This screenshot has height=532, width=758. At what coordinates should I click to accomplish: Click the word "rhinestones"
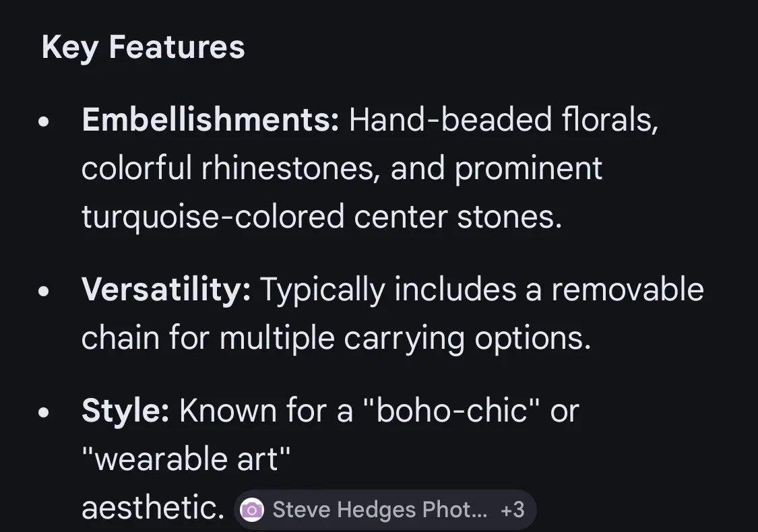288,168
